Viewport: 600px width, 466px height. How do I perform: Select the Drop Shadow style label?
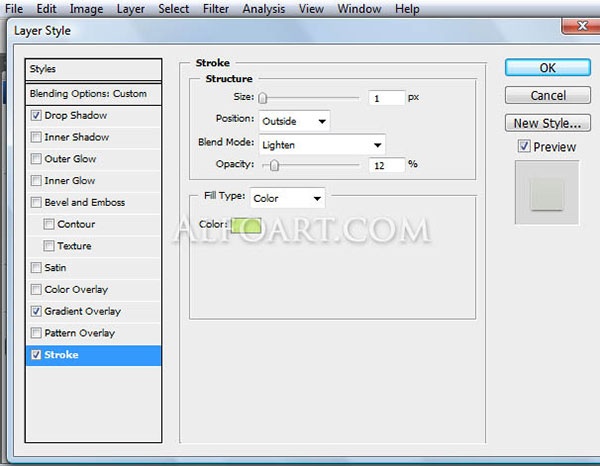click(76, 115)
